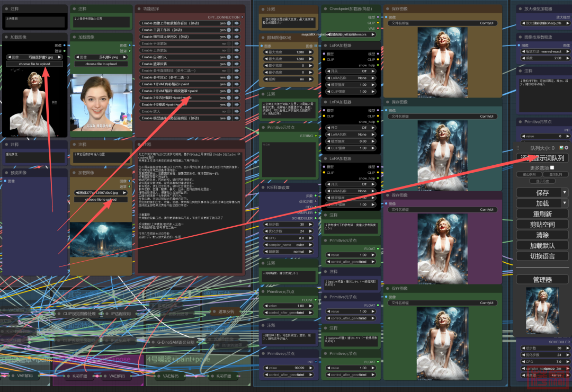Collapse the 功能选择 node via its title dot

tap(139, 9)
